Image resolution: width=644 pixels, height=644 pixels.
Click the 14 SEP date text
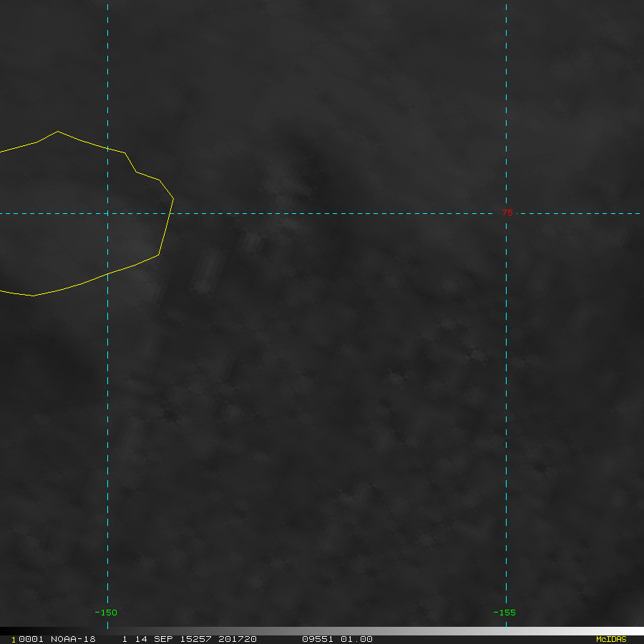tap(151, 639)
